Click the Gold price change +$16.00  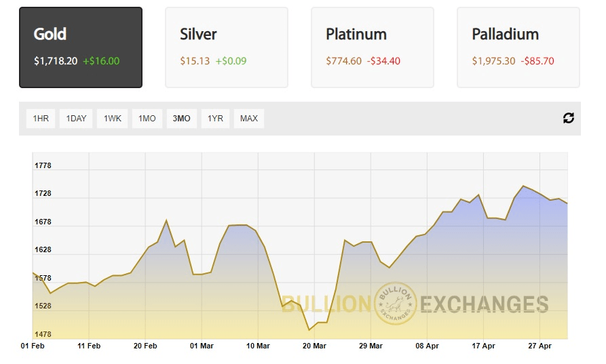[x=101, y=61]
